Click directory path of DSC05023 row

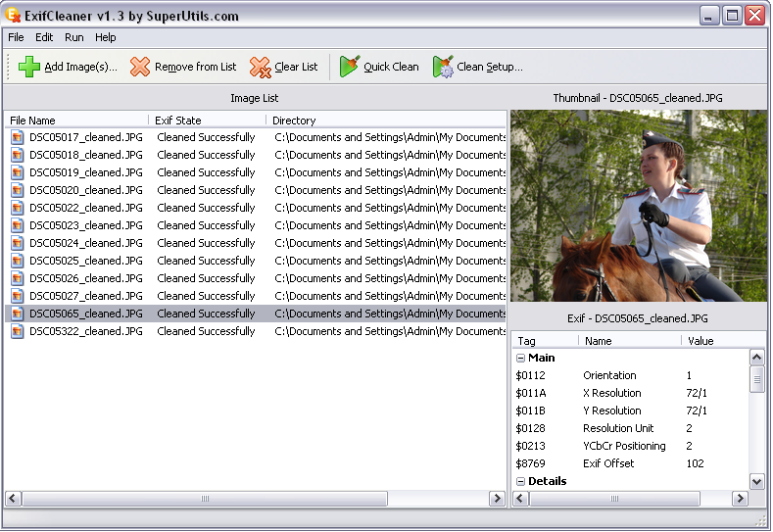[x=390, y=225]
